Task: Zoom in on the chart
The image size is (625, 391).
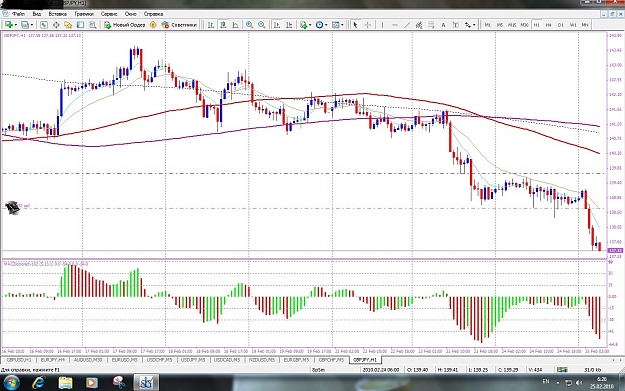Action: [249, 25]
